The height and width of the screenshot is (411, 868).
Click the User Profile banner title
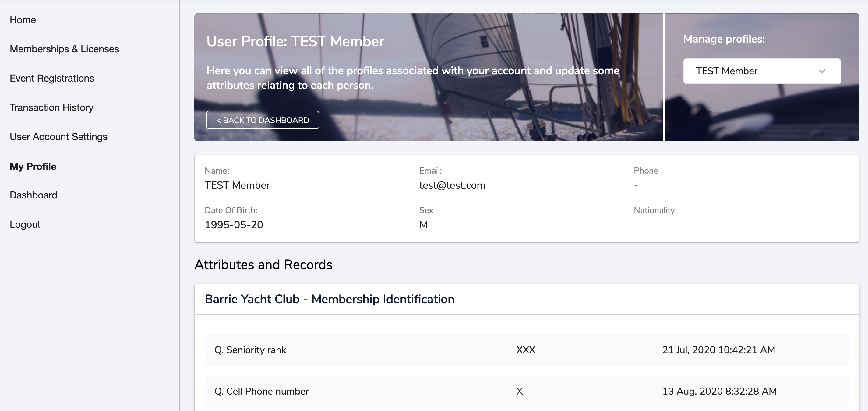[295, 41]
